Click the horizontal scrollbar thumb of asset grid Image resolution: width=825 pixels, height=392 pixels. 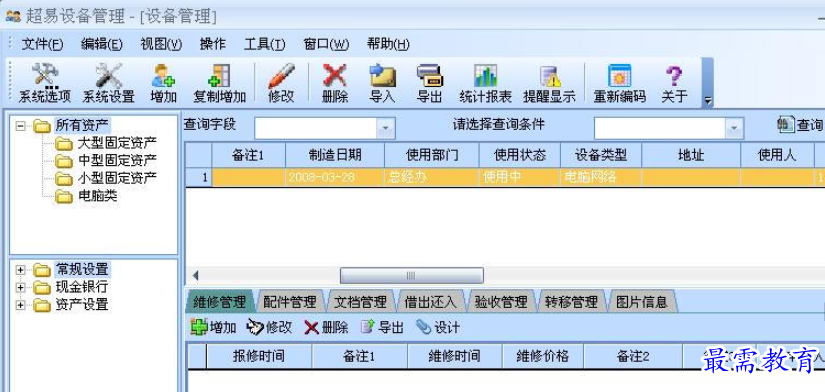411,275
